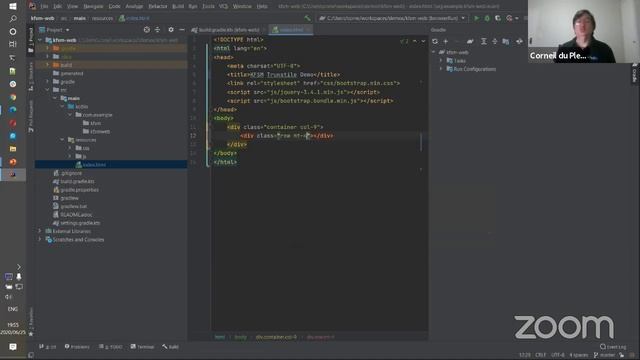Image resolution: width=640 pixels, height=360 pixels.
Task: Expand External Libraries node
Action: coord(40,231)
